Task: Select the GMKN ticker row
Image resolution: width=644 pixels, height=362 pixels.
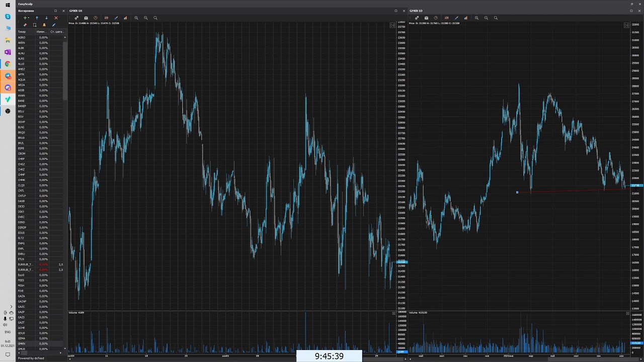Action: pyautogui.click(x=40, y=343)
